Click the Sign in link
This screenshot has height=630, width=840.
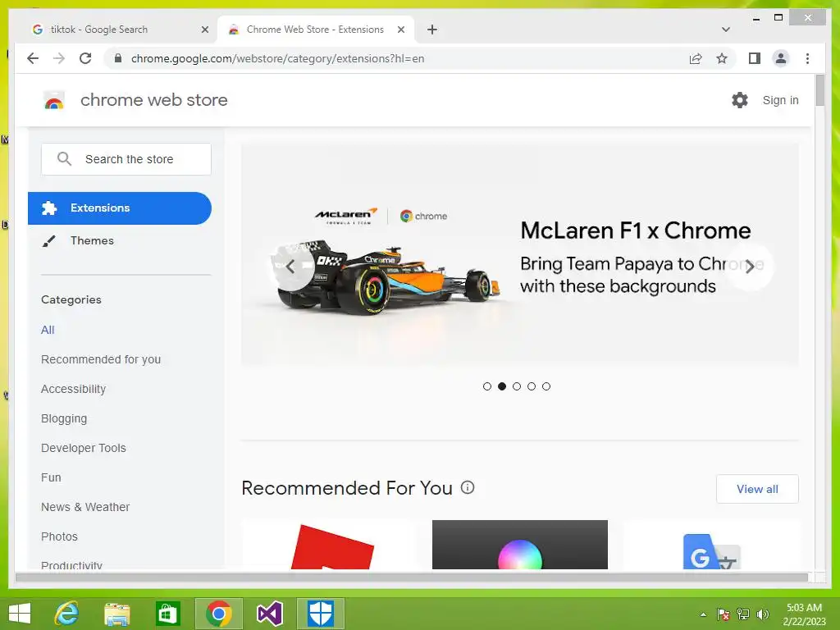(x=781, y=100)
